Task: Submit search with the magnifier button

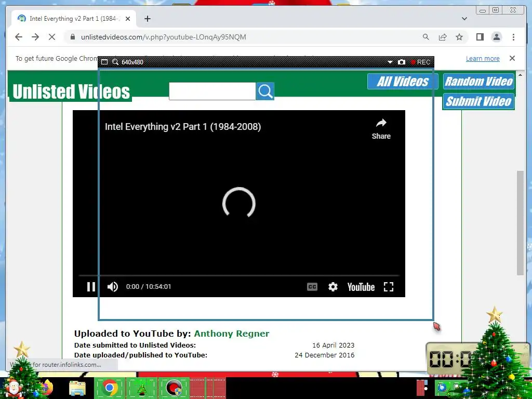Action: pos(265,91)
